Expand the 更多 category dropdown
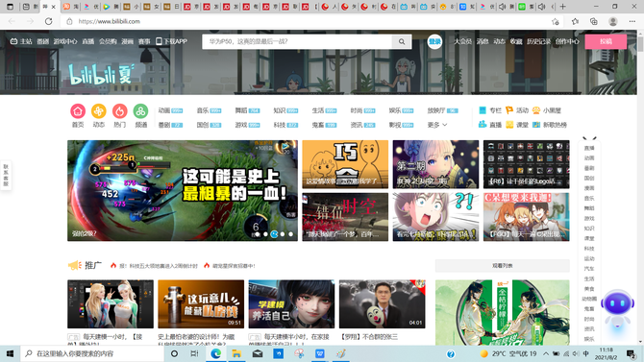 437,125
